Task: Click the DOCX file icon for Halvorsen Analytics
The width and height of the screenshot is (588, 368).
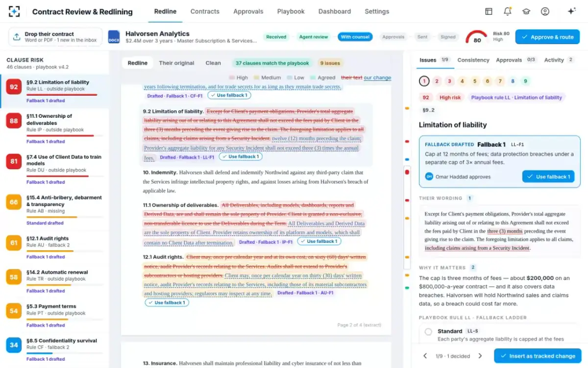Action: click(114, 37)
